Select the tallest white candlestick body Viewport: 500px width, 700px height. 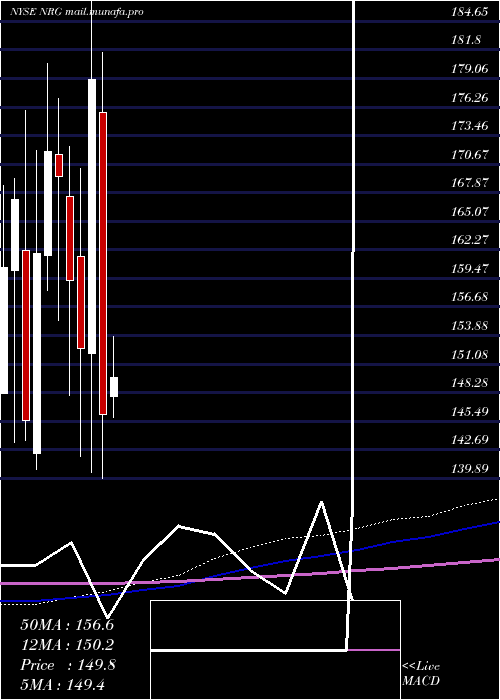coord(92,217)
